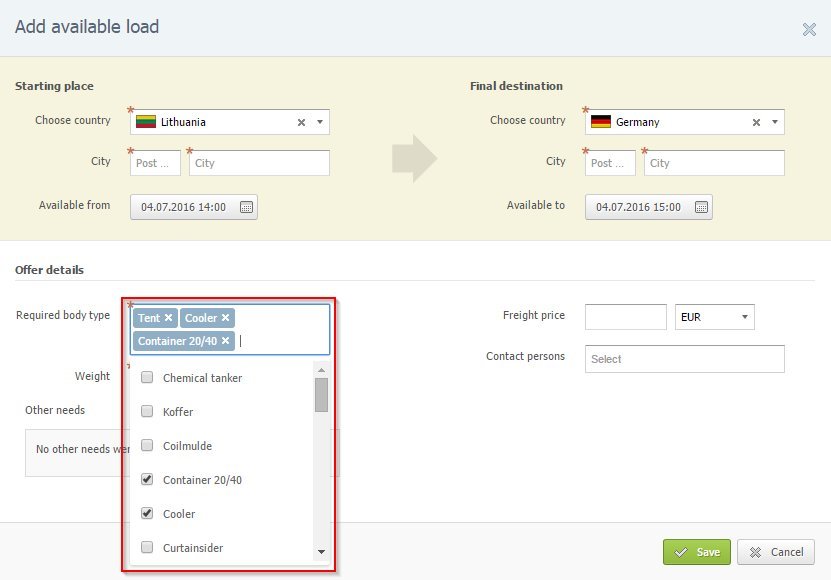Remove the Cooler body type tag
The height and width of the screenshot is (580, 831).
(x=226, y=318)
